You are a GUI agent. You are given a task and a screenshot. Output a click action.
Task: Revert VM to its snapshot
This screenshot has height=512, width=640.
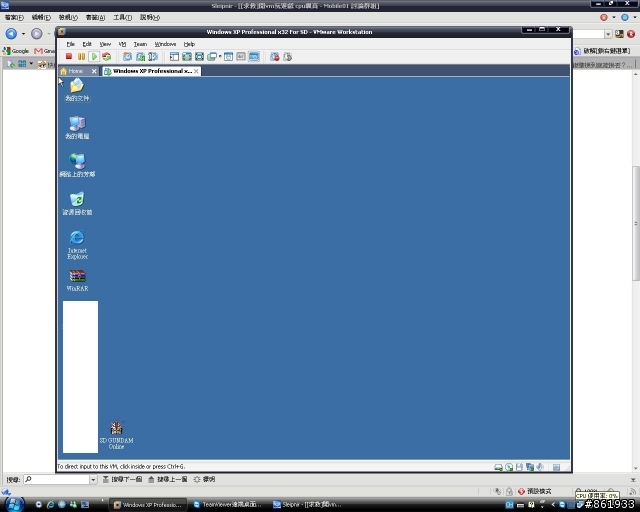coord(140,57)
